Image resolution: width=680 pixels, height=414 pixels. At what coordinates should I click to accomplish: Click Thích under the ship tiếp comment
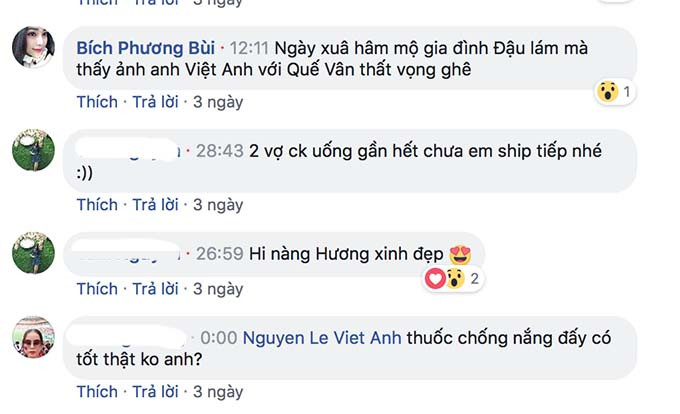[97, 205]
